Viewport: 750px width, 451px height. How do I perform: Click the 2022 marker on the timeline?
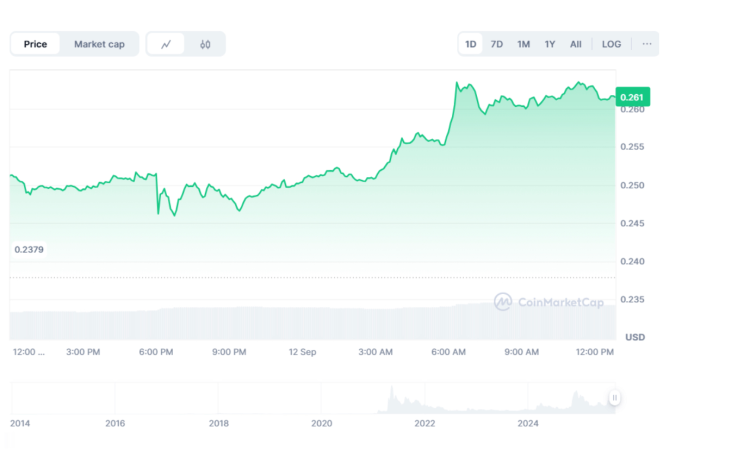(x=425, y=423)
